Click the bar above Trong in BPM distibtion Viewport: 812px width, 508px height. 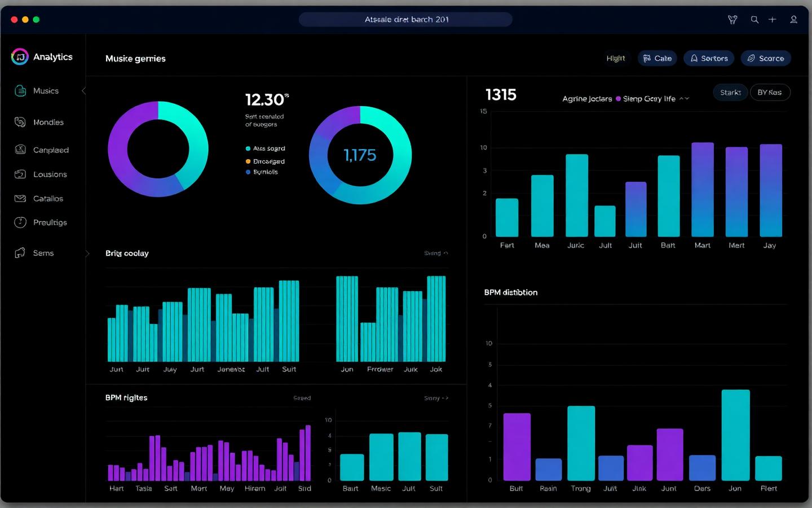(x=581, y=444)
